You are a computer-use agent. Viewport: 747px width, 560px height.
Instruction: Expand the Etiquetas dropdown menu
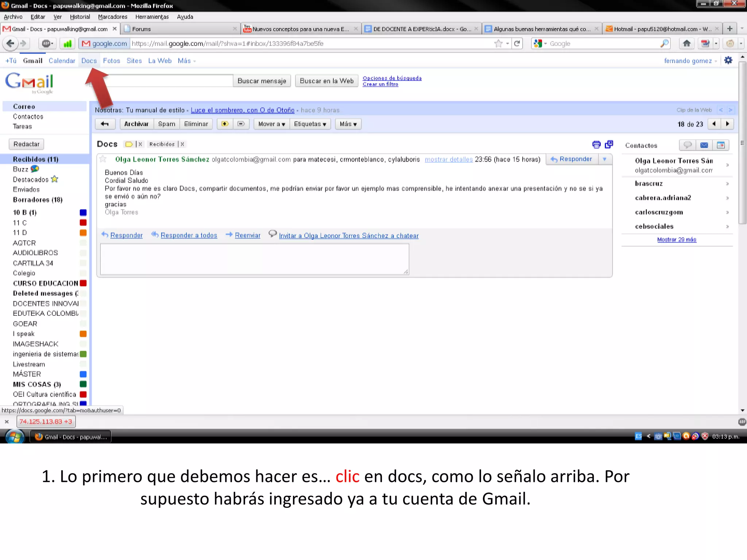pos(310,124)
